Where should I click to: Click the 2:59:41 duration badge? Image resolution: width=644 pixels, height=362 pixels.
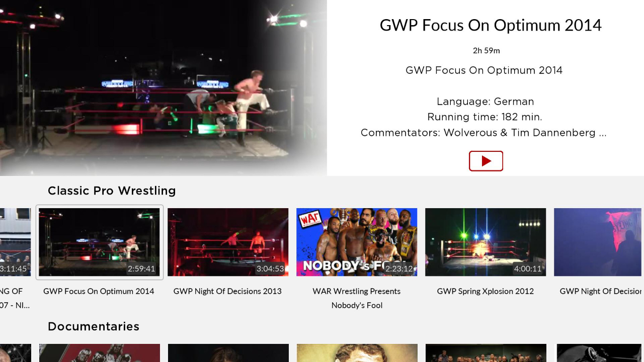141,268
